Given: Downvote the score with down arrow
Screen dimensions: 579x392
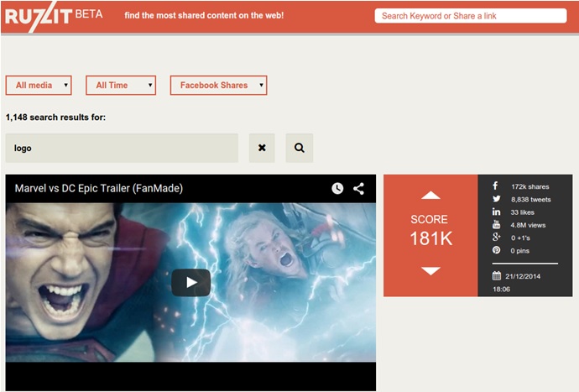Looking at the screenshot, I should point(430,271).
